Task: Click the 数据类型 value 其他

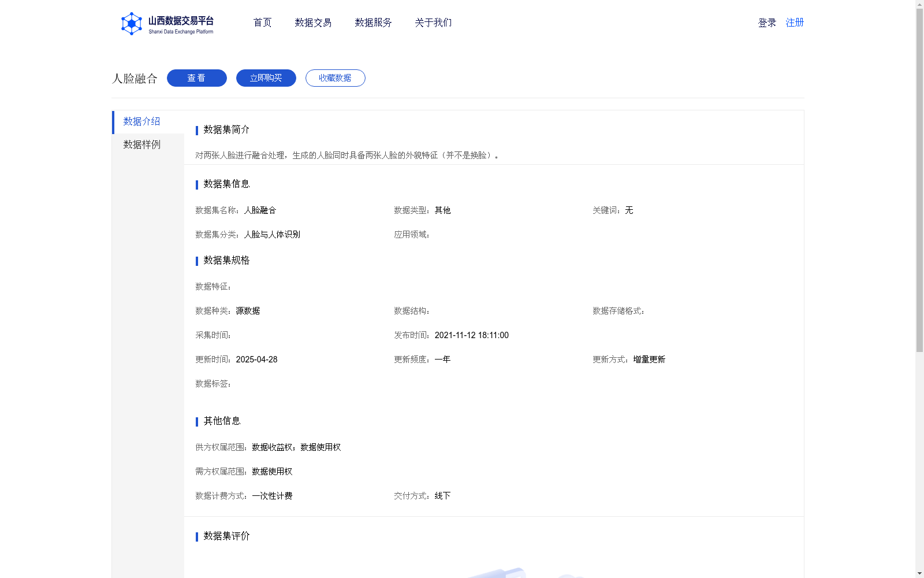Action: 442,210
